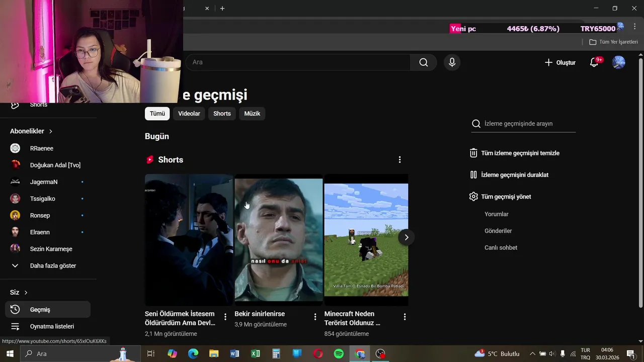Close the current browser tab
This screenshot has width=644, height=362.
click(207, 9)
